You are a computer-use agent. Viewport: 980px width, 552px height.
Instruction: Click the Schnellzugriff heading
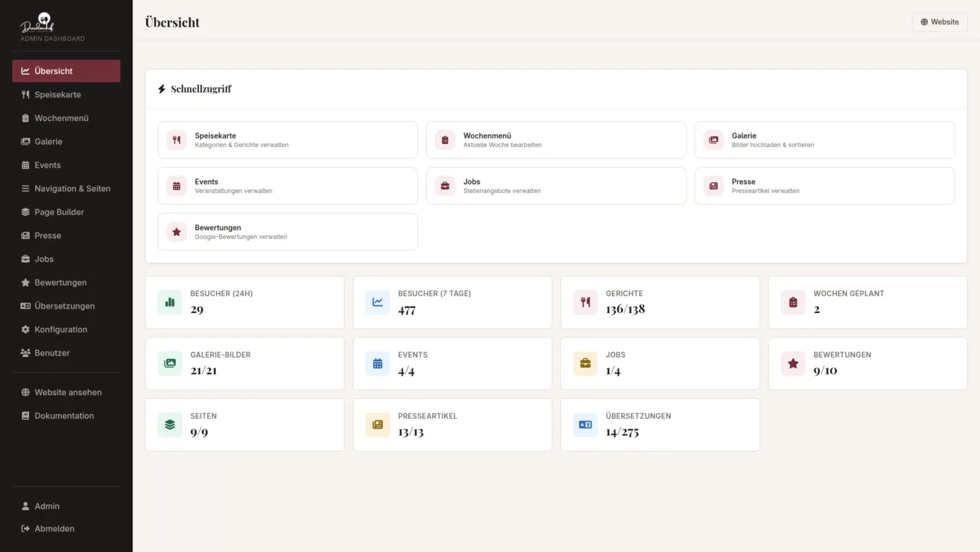pos(201,89)
